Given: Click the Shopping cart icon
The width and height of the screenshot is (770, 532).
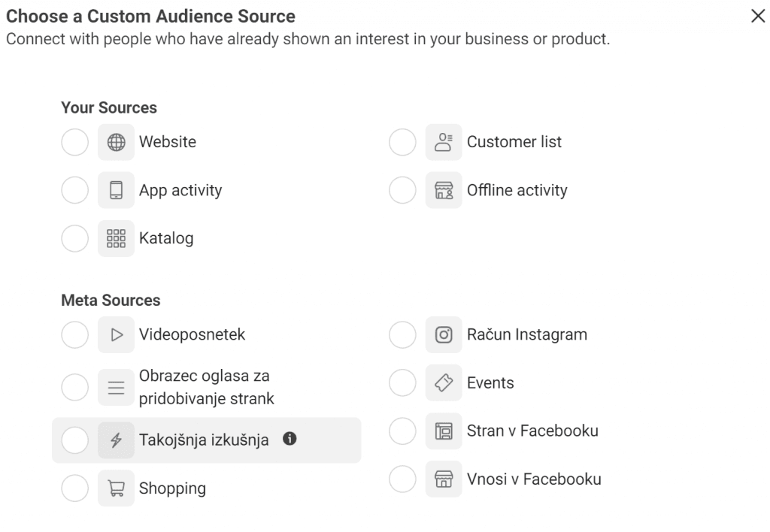Looking at the screenshot, I should click(116, 488).
